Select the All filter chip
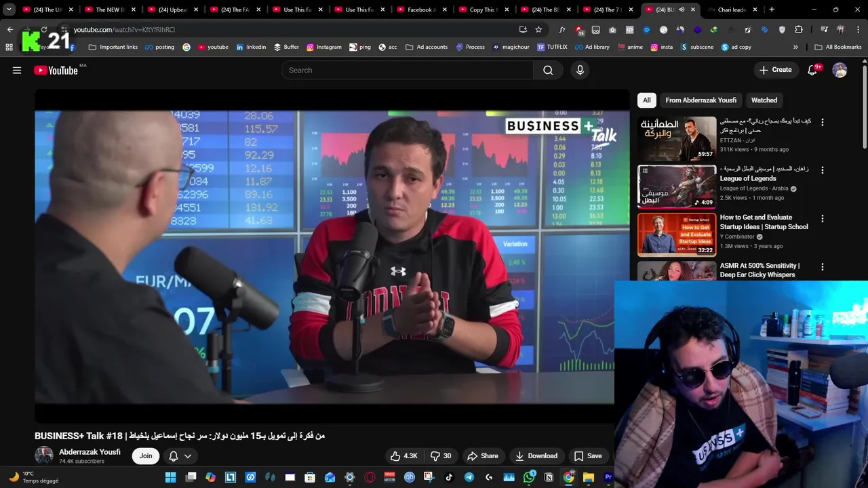 pos(647,100)
